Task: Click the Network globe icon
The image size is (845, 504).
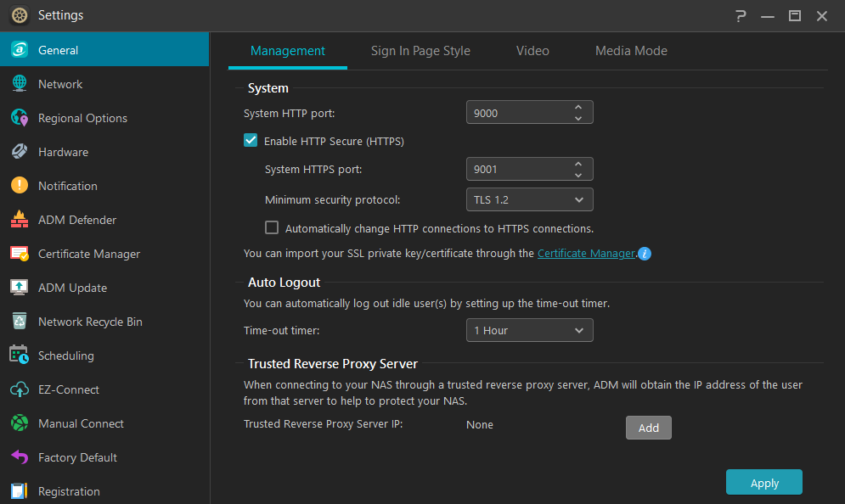Action: coord(20,83)
